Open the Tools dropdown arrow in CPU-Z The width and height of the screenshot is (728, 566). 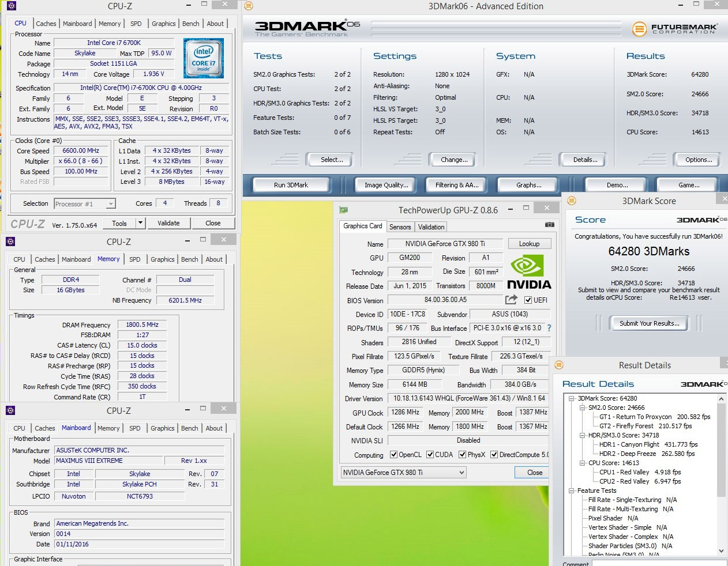(140, 223)
